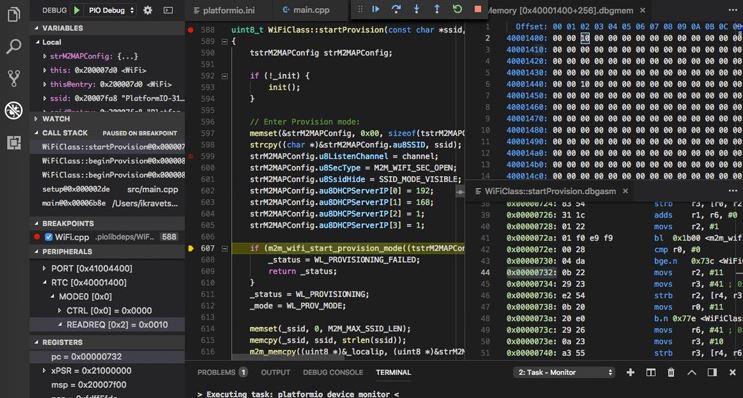The height and width of the screenshot is (398, 743).
Task: Open the PROBLEMS panel tab
Action: 222,372
